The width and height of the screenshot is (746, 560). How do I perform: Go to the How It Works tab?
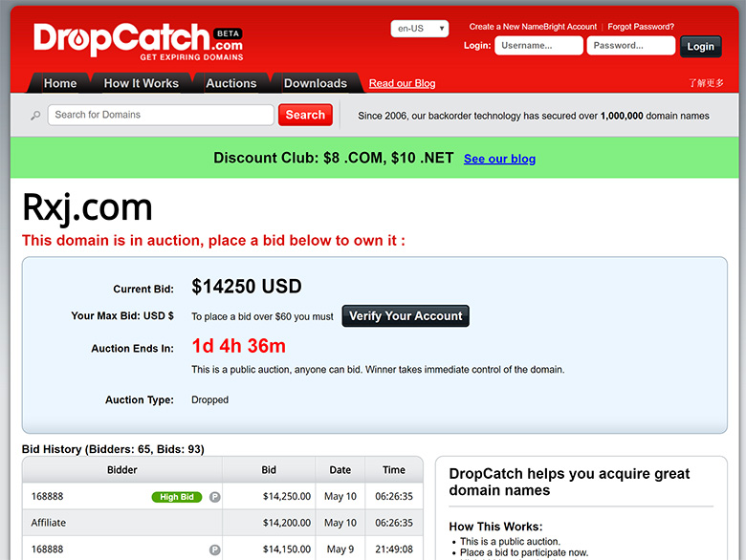point(142,83)
